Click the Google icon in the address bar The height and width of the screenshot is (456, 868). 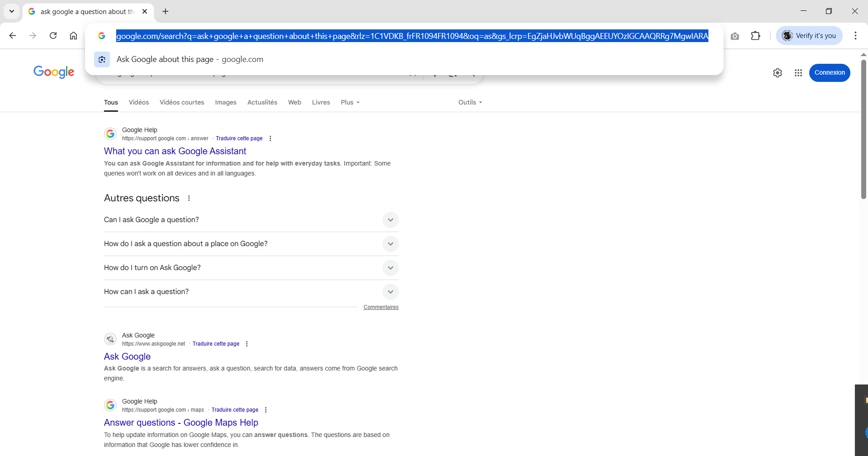pyautogui.click(x=102, y=36)
